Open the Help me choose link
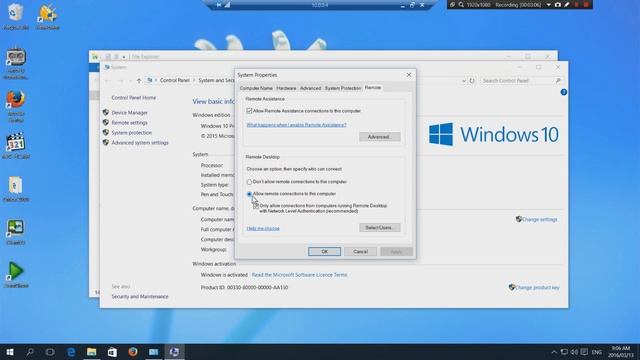 pos(263,229)
